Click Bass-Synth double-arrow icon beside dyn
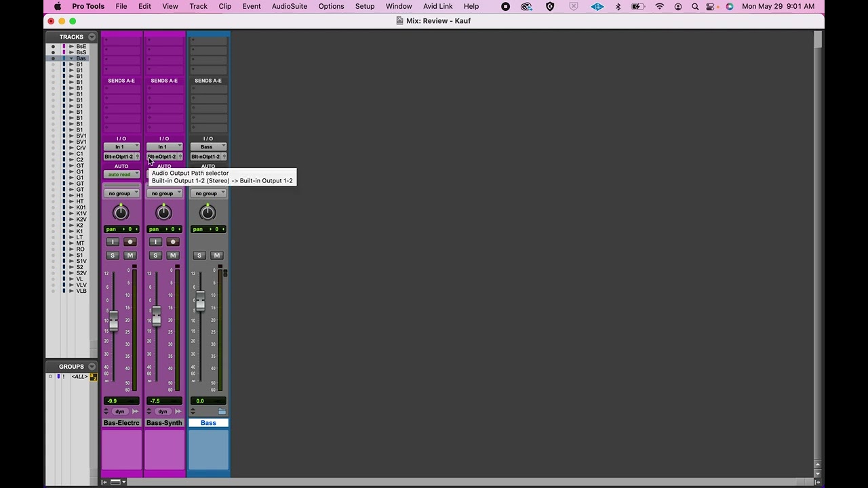 (178, 411)
